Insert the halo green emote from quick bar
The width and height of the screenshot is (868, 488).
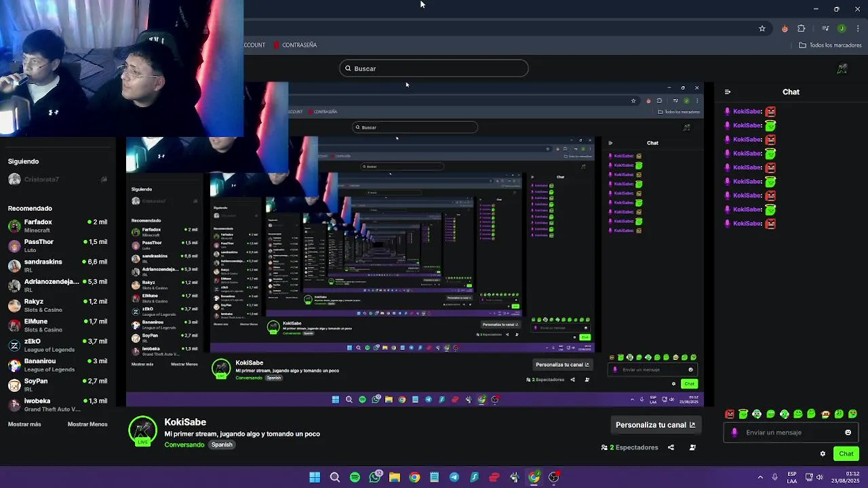click(743, 414)
